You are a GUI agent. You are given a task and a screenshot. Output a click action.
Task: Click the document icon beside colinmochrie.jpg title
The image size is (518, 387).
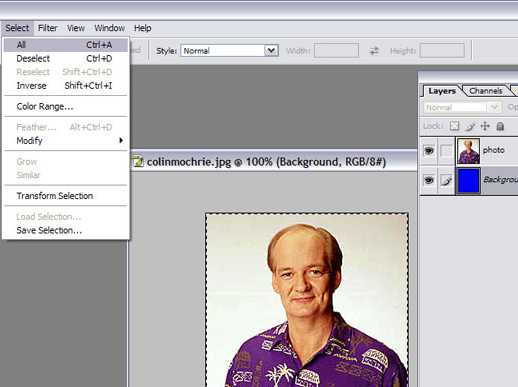click(138, 162)
